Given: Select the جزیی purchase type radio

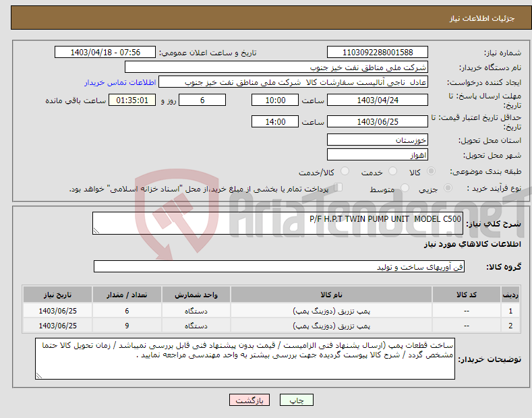Looking at the screenshot, I should click(x=448, y=188).
